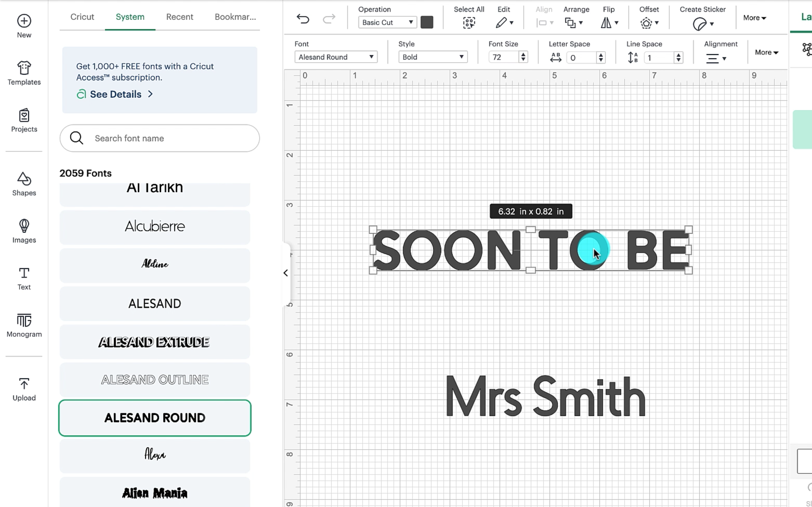The image size is (812, 507).
Task: Choose the Alesand Outline font
Action: 155,380
